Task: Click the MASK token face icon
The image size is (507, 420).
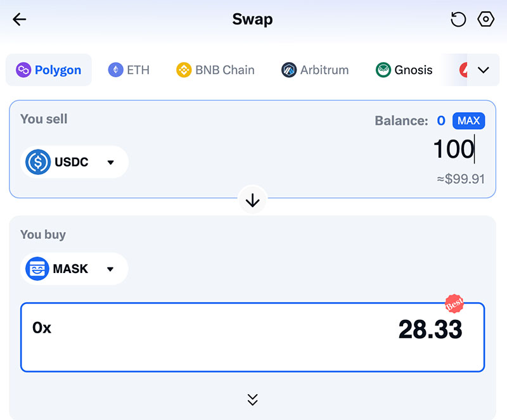Action: click(37, 269)
